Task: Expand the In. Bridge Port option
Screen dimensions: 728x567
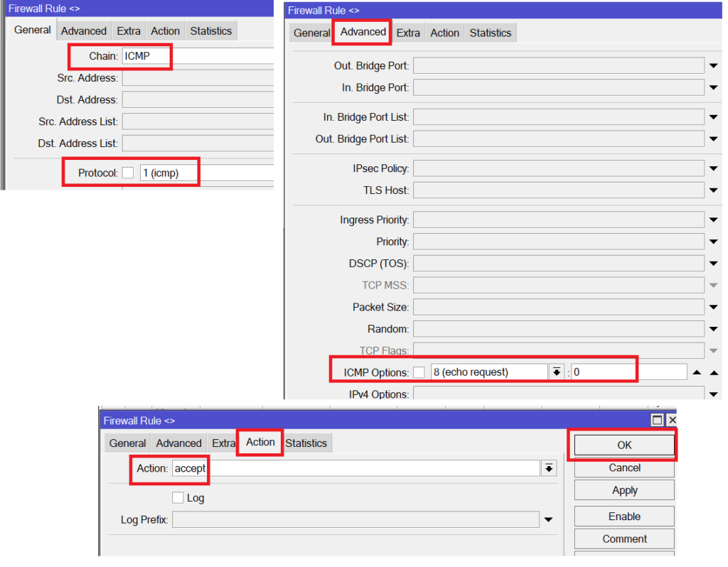Action: coord(714,87)
